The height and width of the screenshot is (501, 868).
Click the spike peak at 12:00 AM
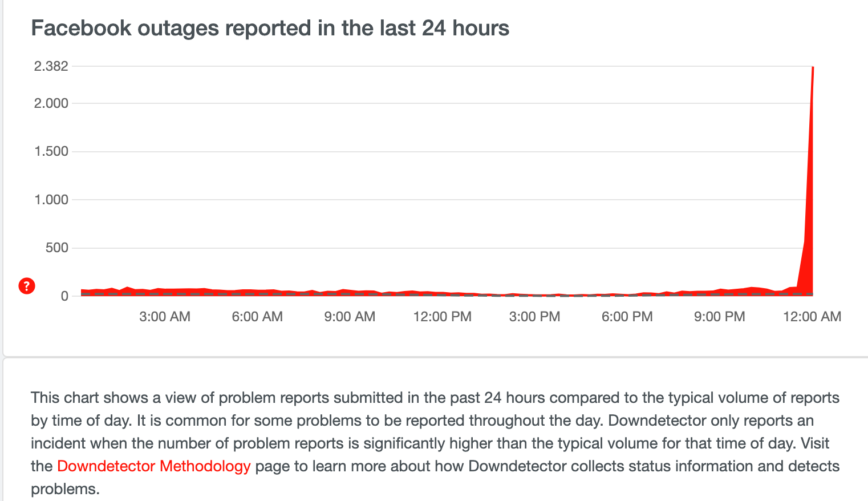[x=812, y=67]
